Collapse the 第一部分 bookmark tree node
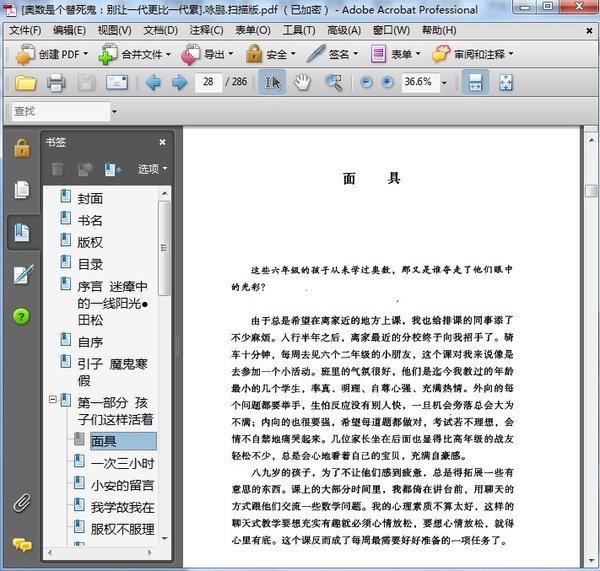 tap(52, 400)
